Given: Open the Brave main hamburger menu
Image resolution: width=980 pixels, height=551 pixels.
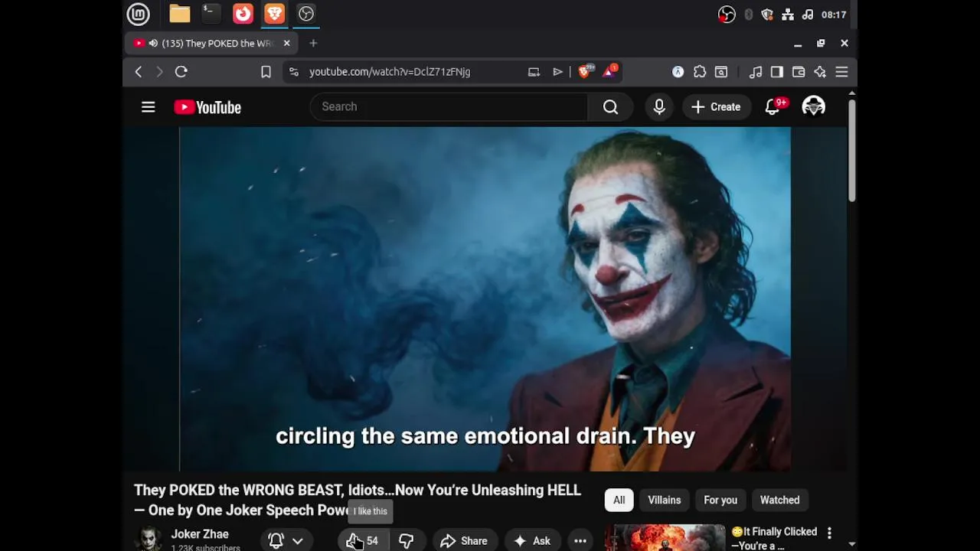Looking at the screenshot, I should click(841, 72).
